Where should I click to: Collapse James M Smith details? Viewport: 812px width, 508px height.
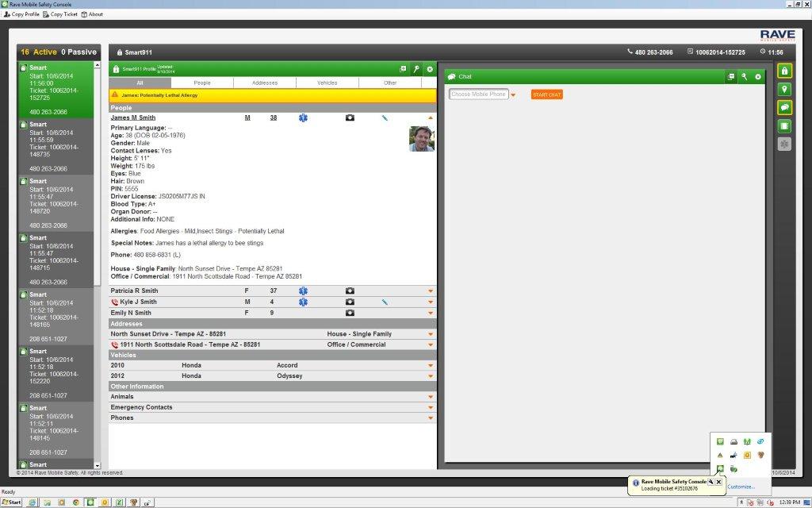[x=431, y=118]
